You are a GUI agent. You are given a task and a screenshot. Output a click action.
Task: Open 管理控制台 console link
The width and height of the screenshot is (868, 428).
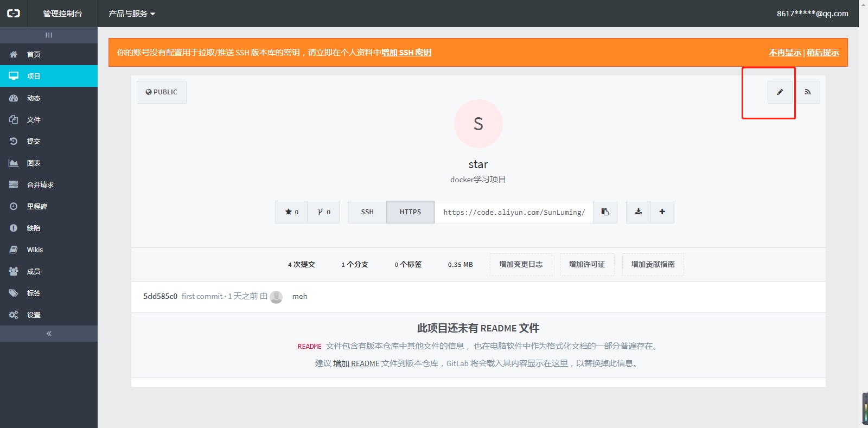[62, 14]
